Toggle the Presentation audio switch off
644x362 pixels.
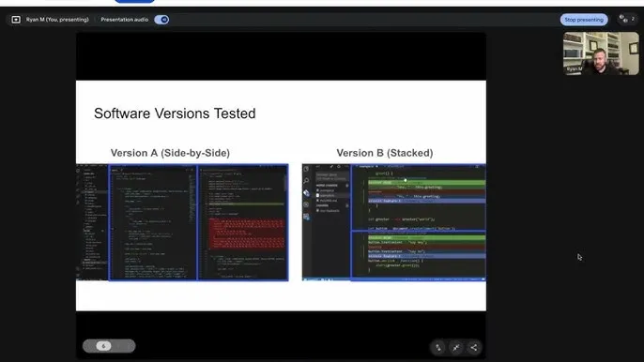[161, 20]
